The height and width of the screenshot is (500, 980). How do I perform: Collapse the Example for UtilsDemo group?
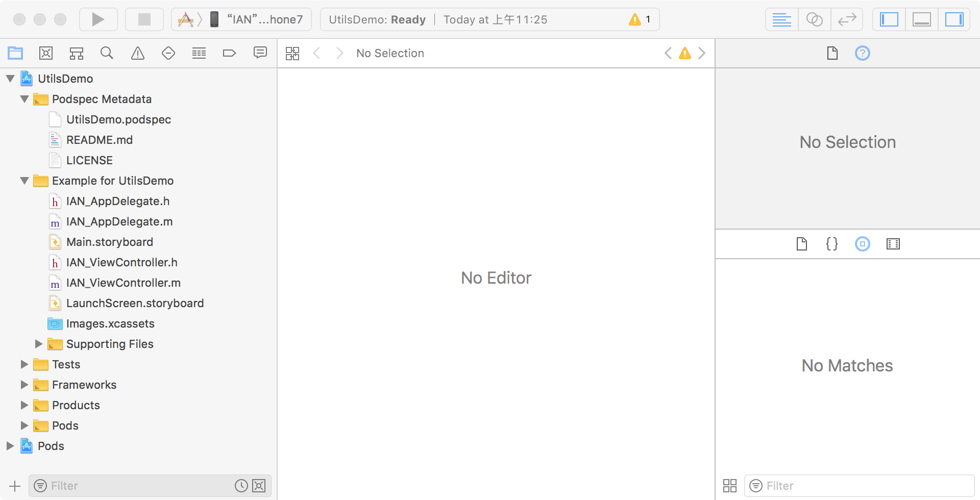click(24, 181)
